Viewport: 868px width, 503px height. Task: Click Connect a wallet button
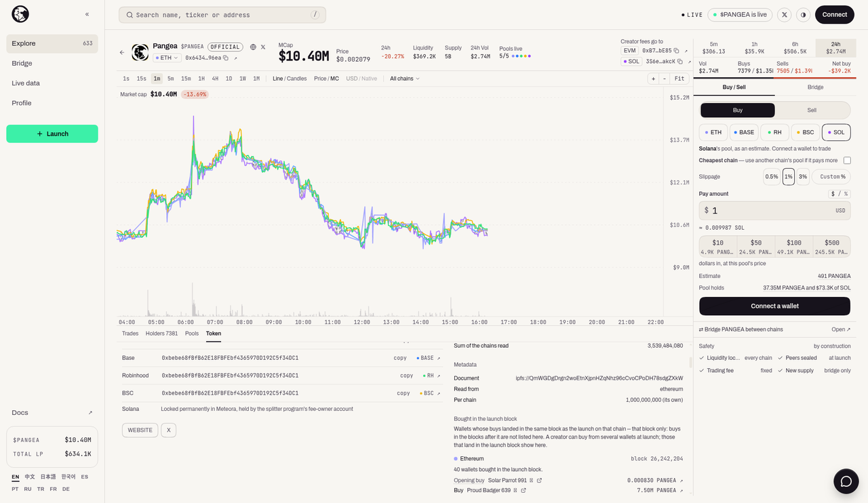click(774, 306)
